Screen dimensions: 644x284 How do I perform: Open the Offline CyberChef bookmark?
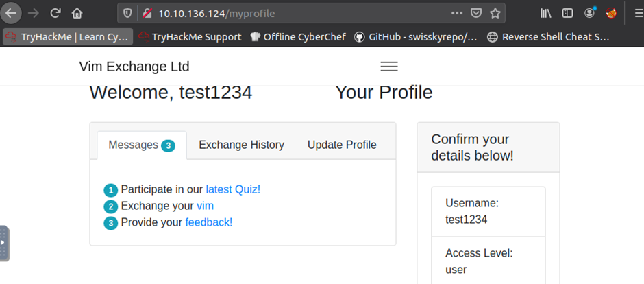click(x=298, y=37)
